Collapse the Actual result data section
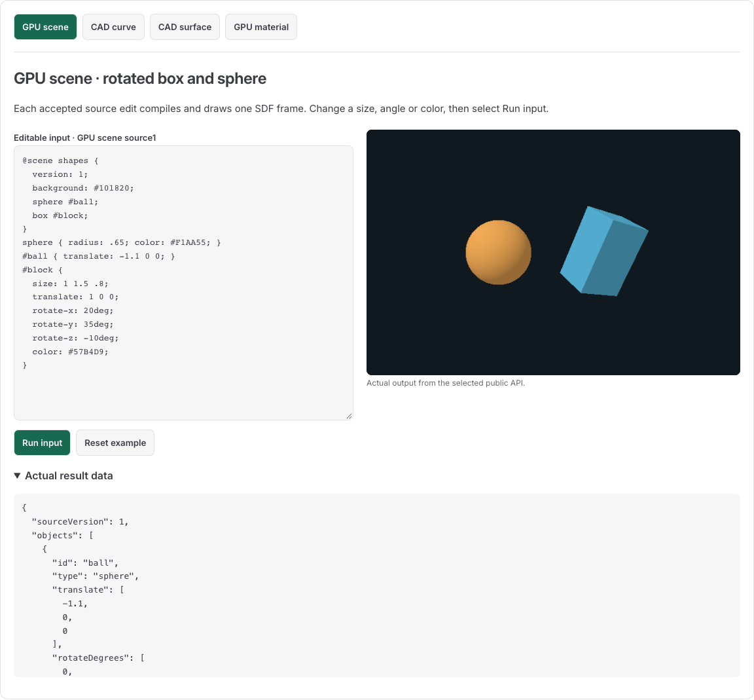Viewport: 754px width, 700px height. tap(63, 476)
